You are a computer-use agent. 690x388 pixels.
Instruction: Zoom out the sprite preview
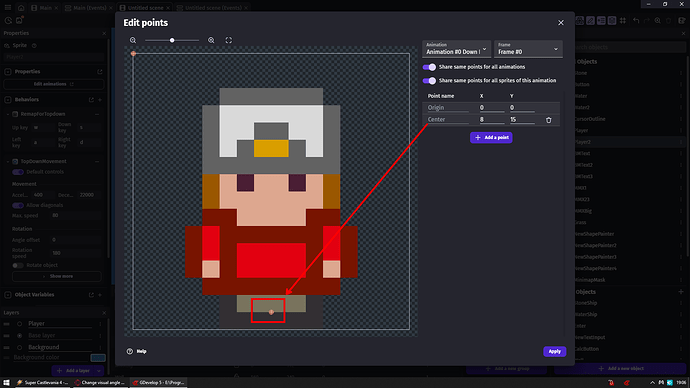(133, 40)
